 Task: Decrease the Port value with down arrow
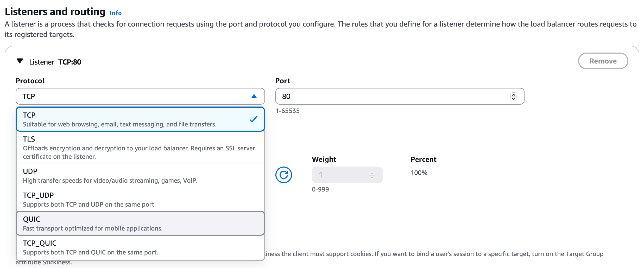[513, 99]
